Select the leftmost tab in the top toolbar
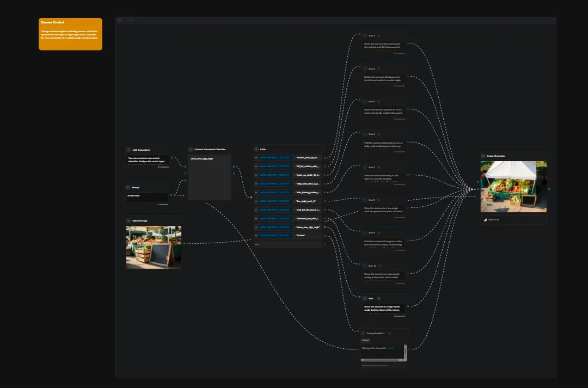Screen dimensions: 588x388 (x=119, y=19)
